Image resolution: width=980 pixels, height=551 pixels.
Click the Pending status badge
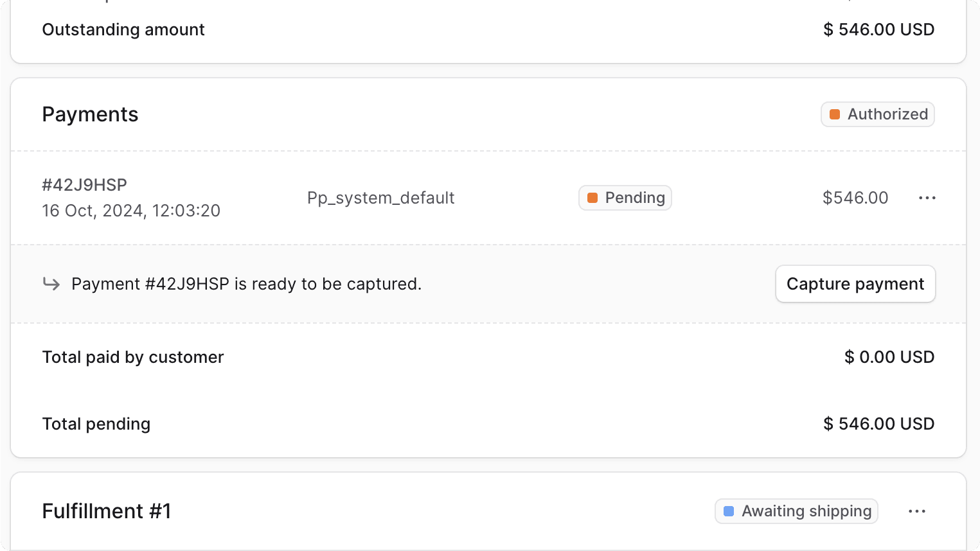(x=625, y=198)
